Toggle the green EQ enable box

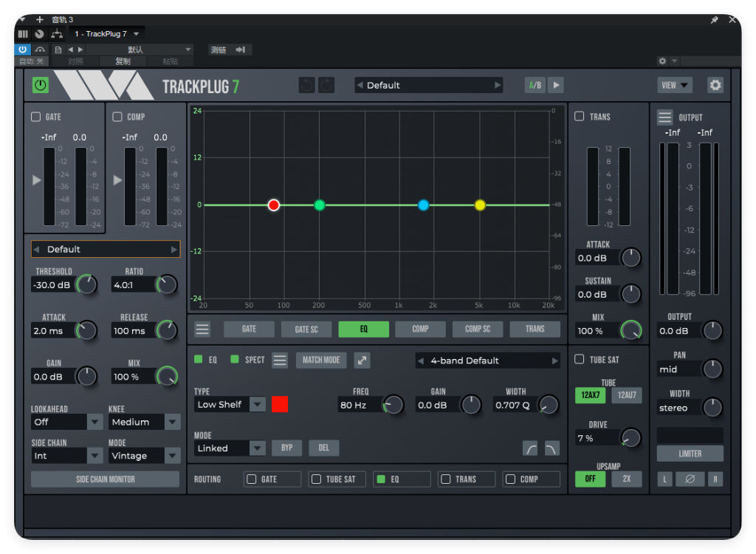click(x=198, y=359)
